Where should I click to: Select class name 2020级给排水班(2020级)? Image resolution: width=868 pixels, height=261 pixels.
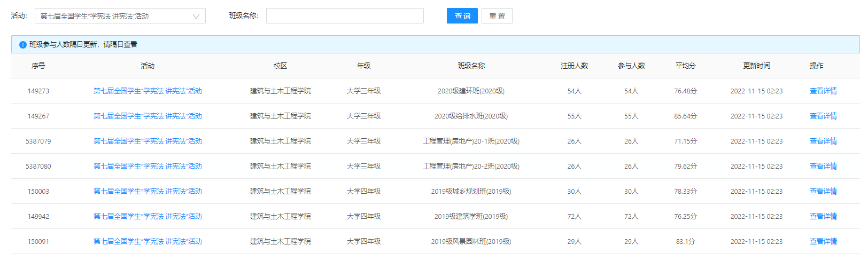point(471,116)
